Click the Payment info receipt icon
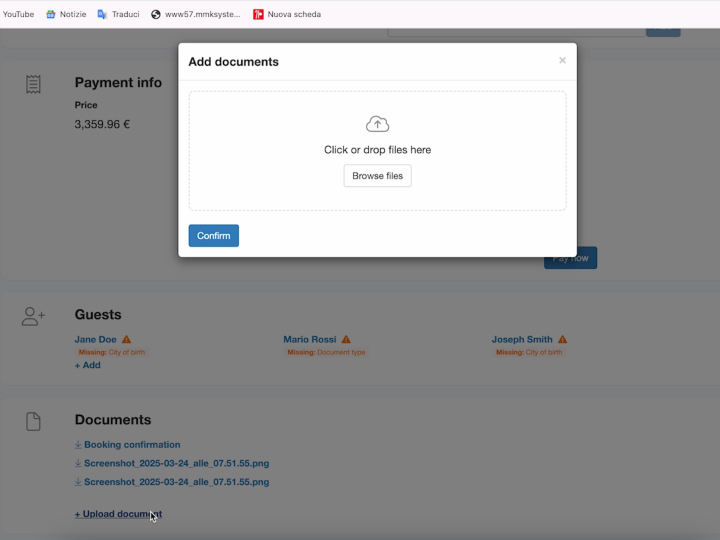Viewport: 720px width, 540px height. tap(34, 84)
